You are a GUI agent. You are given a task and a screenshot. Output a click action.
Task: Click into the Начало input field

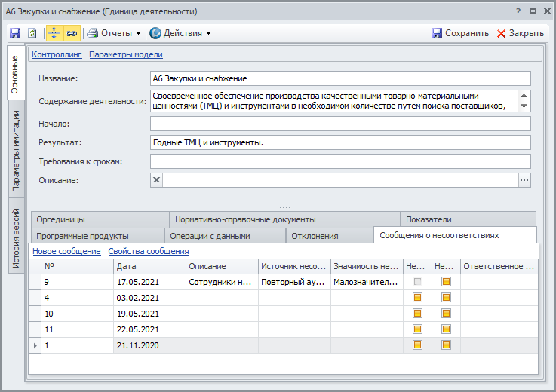(340, 124)
